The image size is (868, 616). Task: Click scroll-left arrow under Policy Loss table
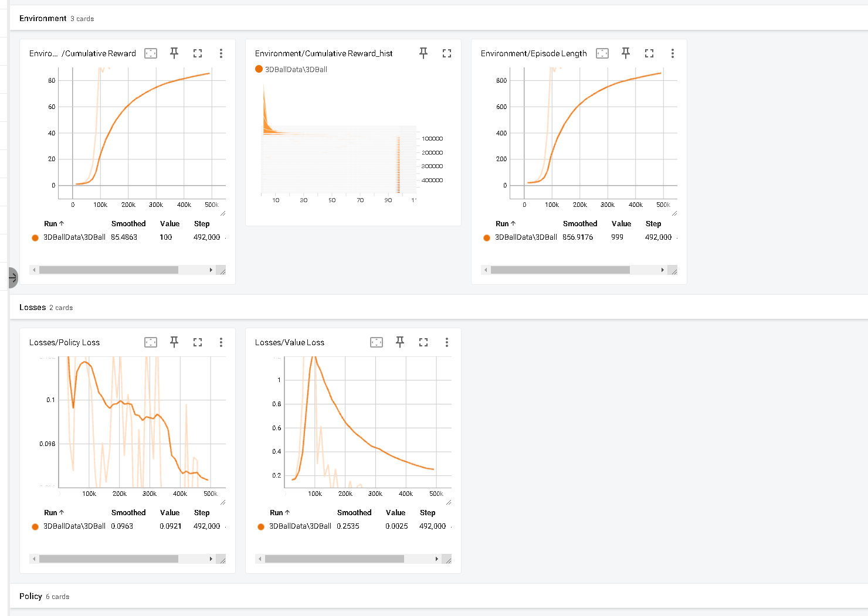click(34, 559)
